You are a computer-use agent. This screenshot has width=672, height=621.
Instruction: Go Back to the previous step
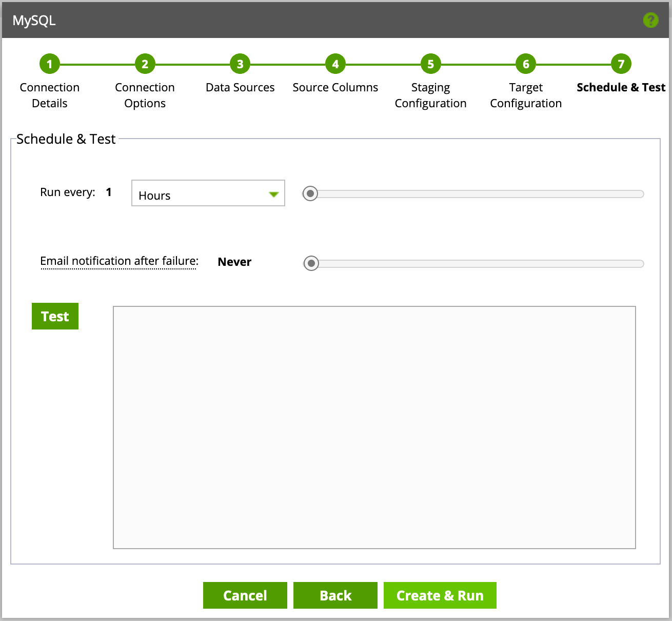[x=335, y=595]
